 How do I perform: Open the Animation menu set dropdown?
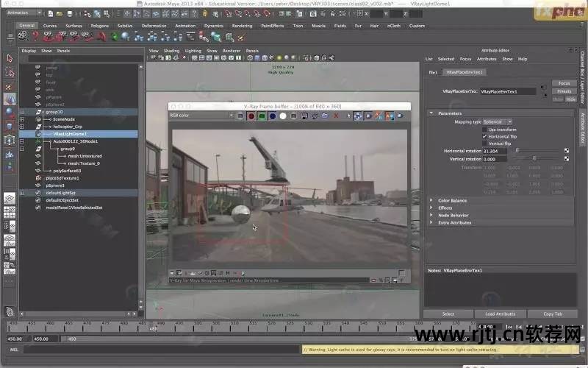[24, 13]
